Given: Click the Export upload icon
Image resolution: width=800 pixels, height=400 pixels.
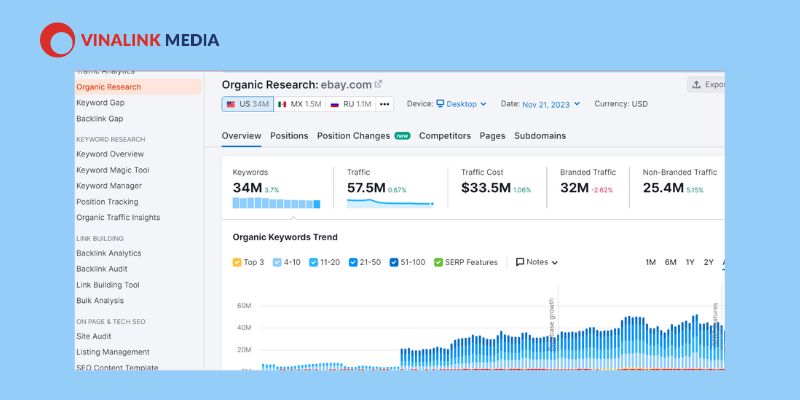Looking at the screenshot, I should [696, 85].
